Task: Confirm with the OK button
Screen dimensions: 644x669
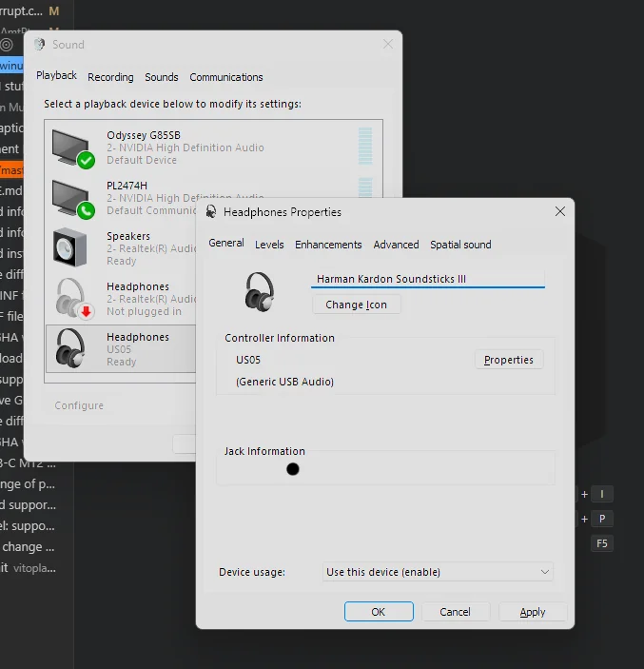Action: click(379, 612)
